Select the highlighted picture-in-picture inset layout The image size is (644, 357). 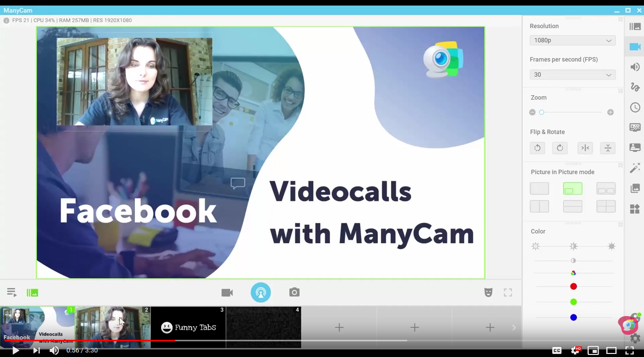pos(573,189)
